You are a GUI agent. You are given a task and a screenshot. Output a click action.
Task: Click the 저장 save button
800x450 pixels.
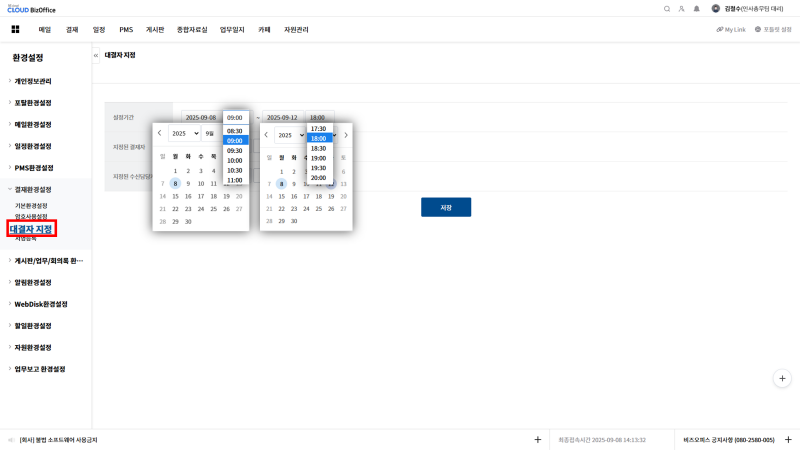point(445,207)
